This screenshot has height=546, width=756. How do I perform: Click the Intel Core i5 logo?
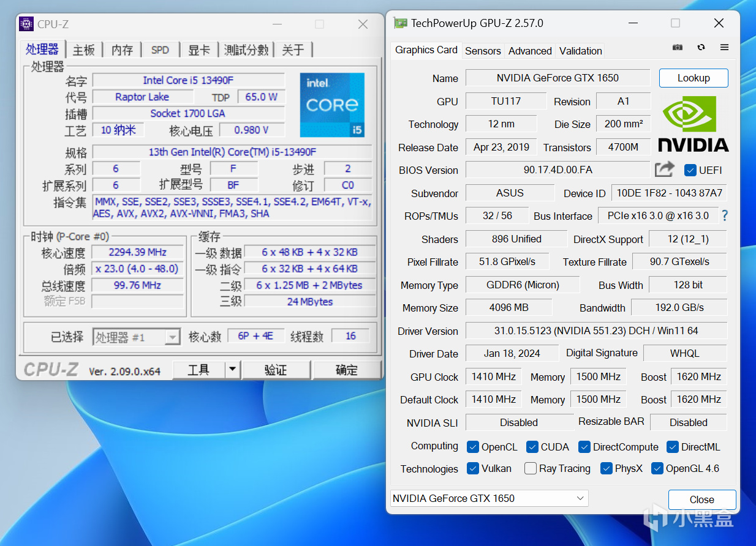point(332,105)
